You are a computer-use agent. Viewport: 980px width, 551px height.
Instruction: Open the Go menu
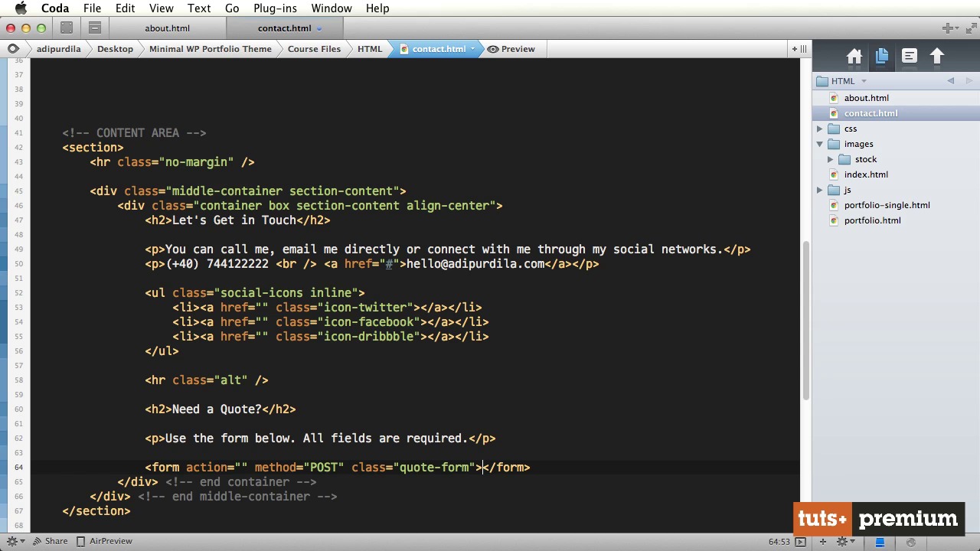pyautogui.click(x=232, y=8)
